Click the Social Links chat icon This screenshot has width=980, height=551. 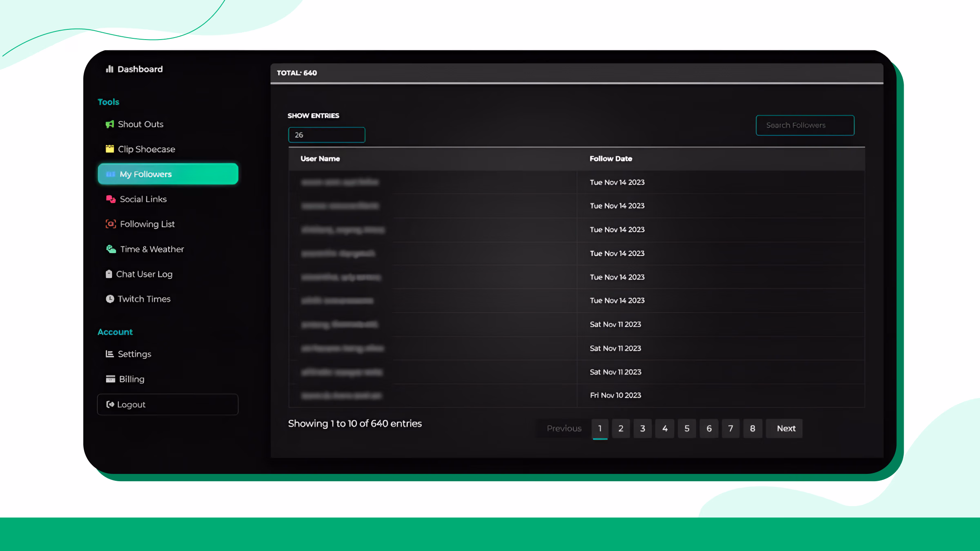111,199
